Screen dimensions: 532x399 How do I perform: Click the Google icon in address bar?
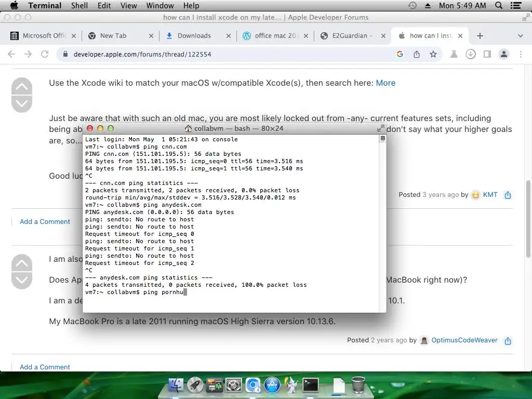(x=400, y=54)
